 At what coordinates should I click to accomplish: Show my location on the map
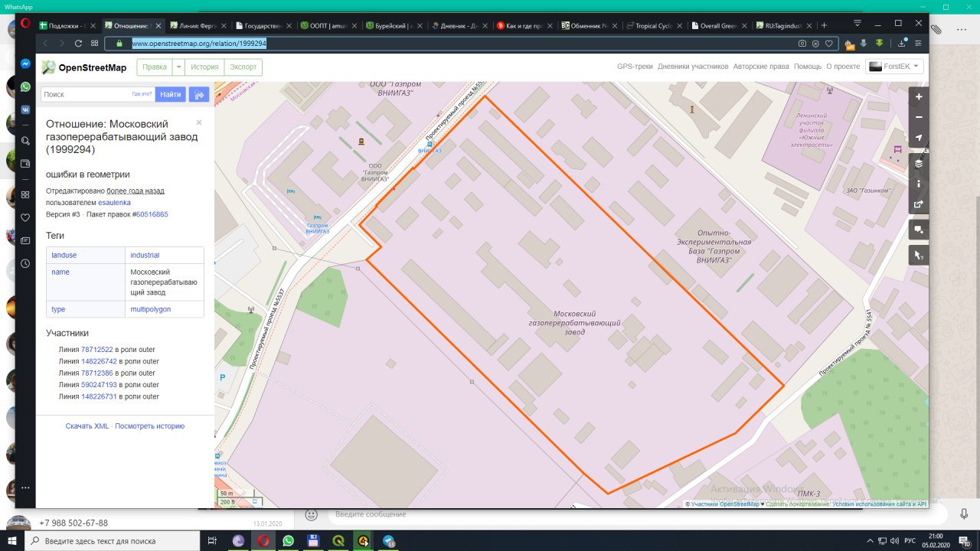(919, 139)
